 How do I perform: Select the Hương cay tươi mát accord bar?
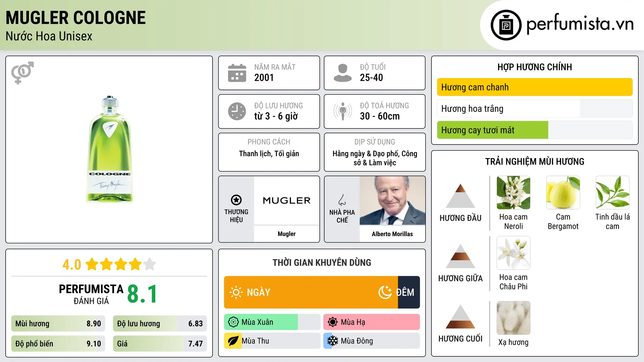coord(535,130)
